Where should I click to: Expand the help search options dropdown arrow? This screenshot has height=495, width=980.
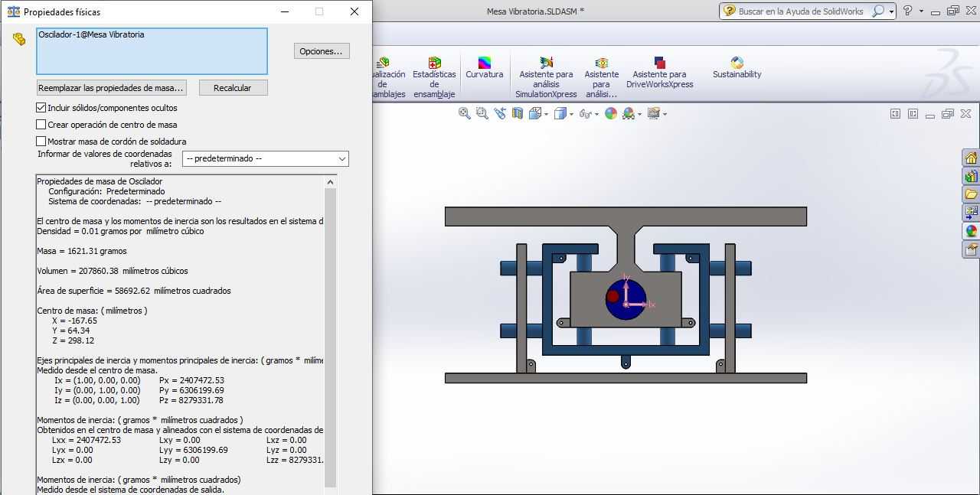point(891,11)
